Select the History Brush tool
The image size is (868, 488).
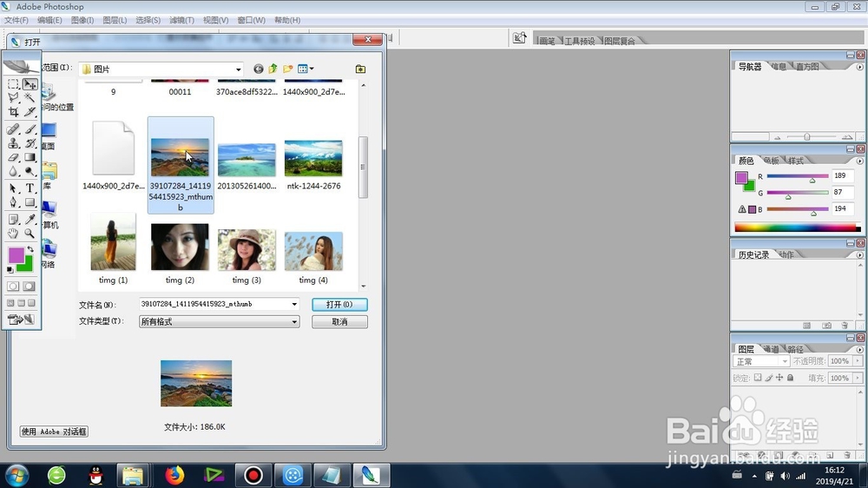pos(30,143)
